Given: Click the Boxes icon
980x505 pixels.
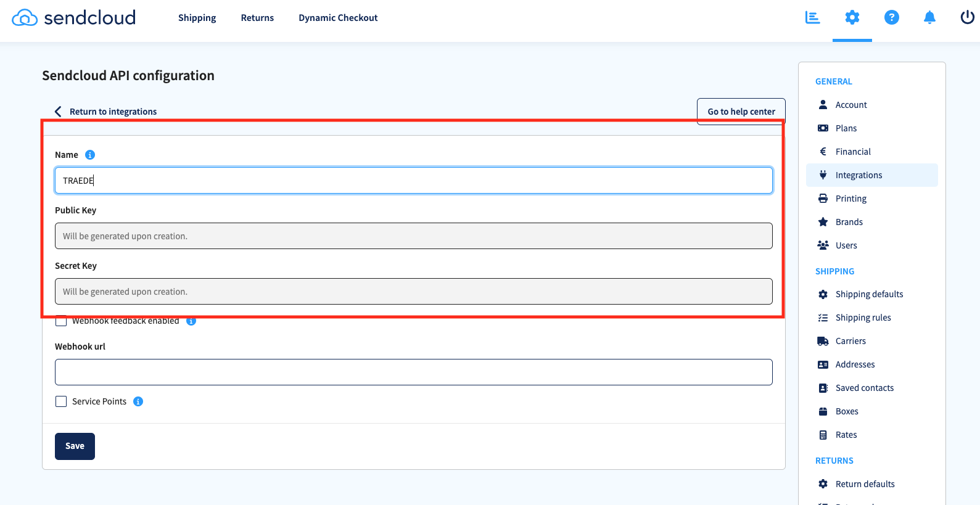Looking at the screenshot, I should pyautogui.click(x=823, y=411).
